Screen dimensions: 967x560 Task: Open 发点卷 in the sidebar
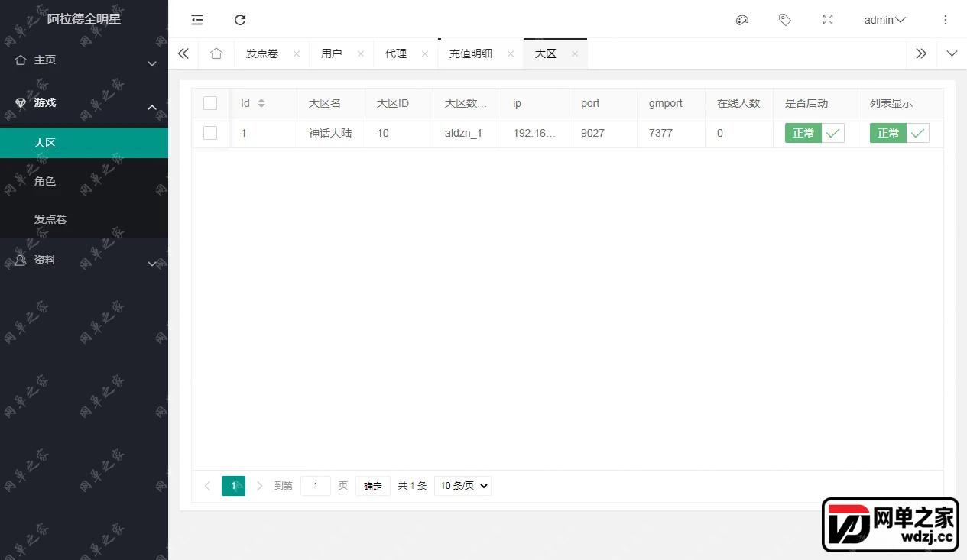tap(84, 219)
